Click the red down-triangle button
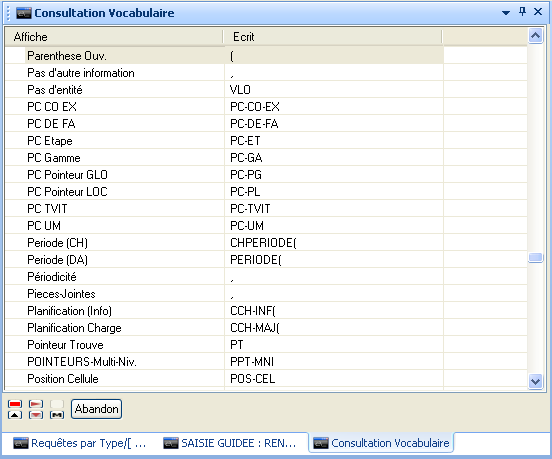Image resolution: width=552 pixels, height=459 pixels. pos(36,415)
